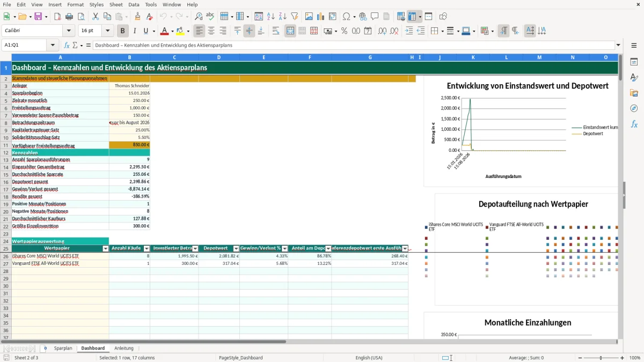Toggle Align Left
This screenshot has height=362, width=644.
click(x=199, y=31)
